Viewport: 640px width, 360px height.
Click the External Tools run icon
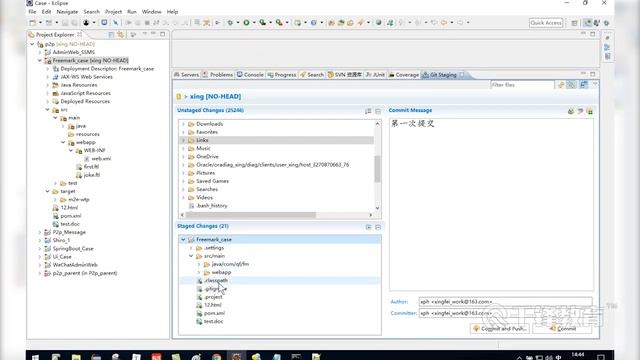(x=279, y=23)
